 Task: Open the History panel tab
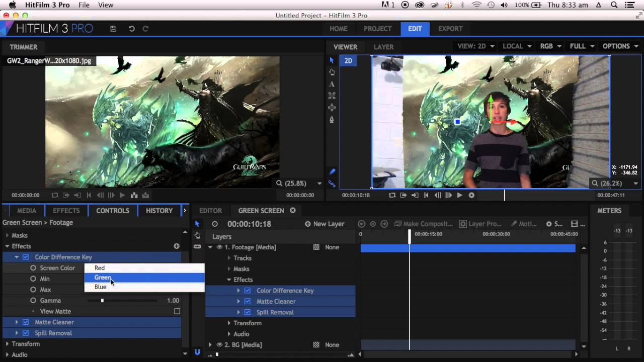tap(159, 210)
